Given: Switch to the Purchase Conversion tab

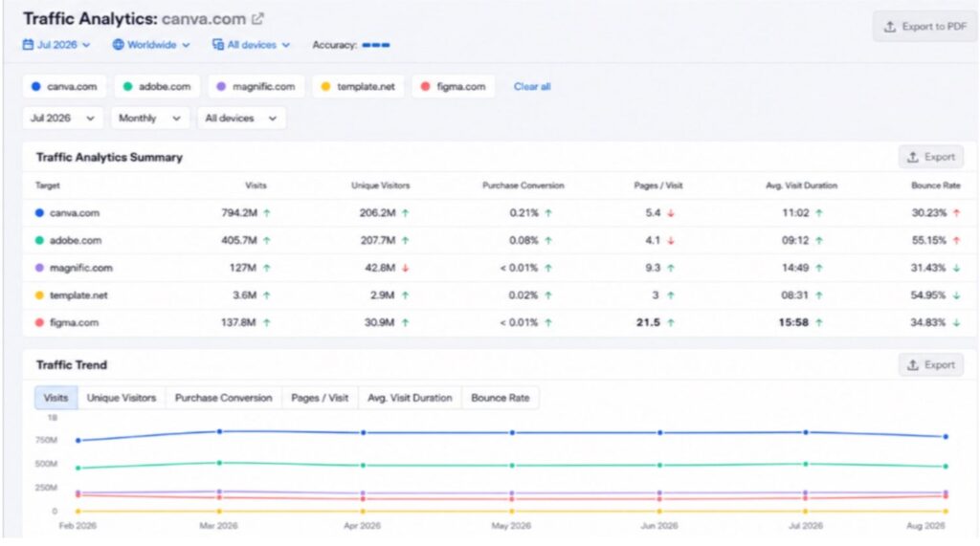Looking at the screenshot, I should 224,398.
